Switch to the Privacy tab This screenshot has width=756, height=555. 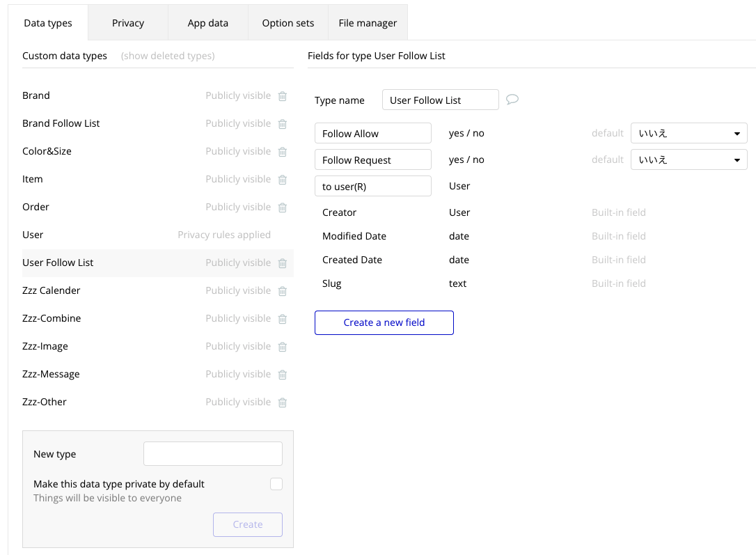pos(128,23)
